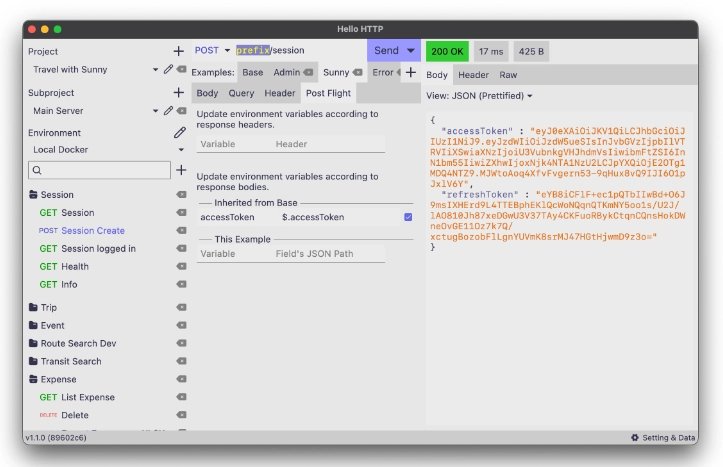Open the GET Health request
723x467 pixels.
click(x=64, y=266)
